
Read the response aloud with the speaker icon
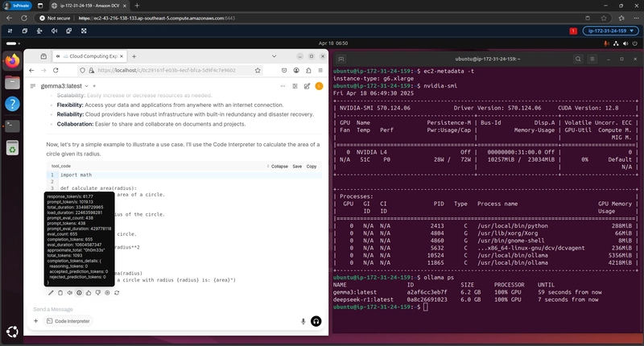click(70, 293)
